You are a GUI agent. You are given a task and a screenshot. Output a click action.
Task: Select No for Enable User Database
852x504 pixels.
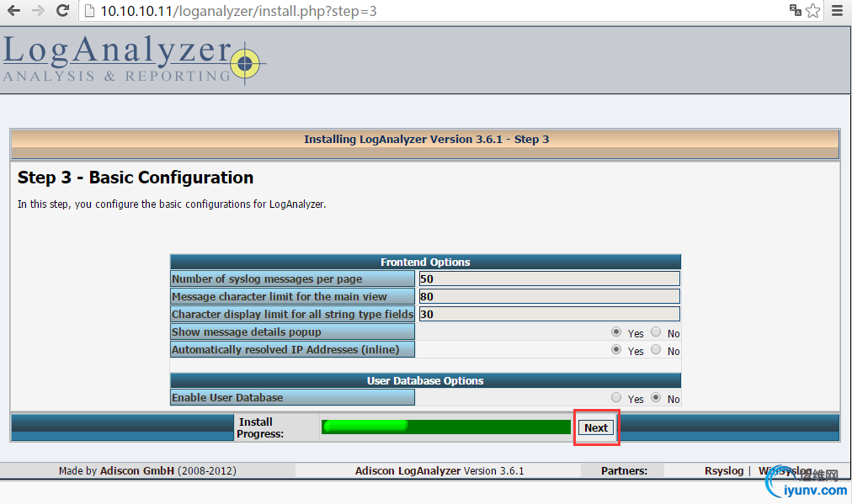click(x=656, y=397)
